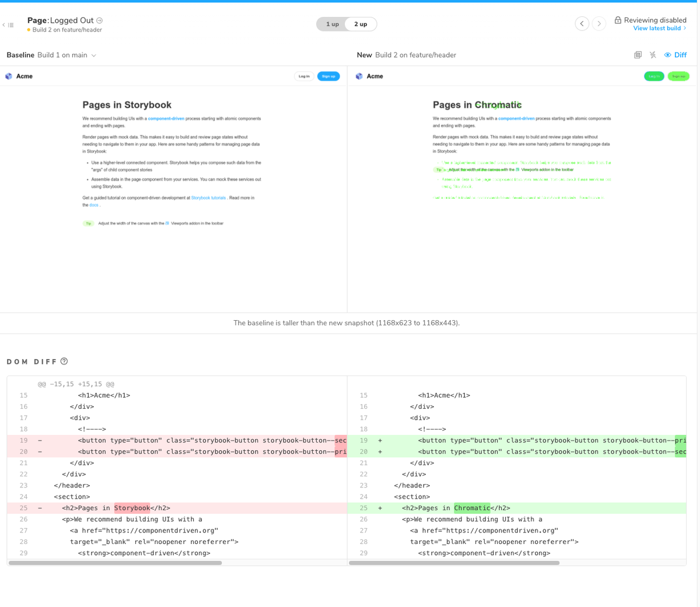Click the left DOM diff horizontal scrollbar
Screen dimensions: 700x607
[x=115, y=563]
